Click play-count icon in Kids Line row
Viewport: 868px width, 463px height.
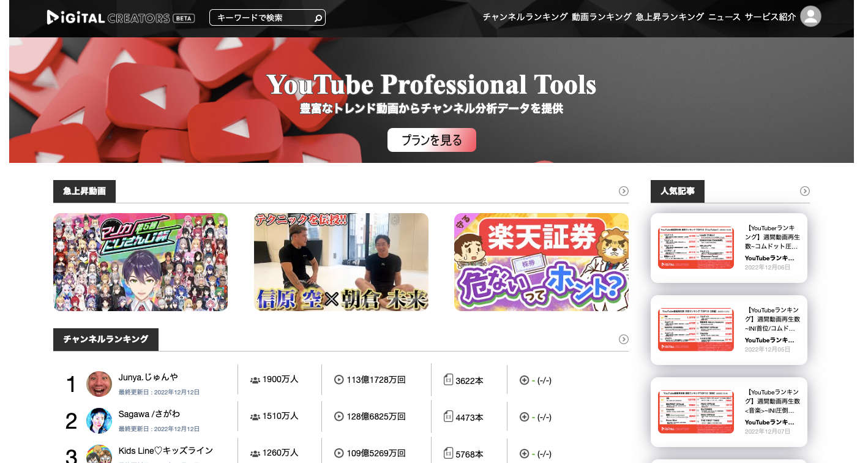tap(339, 453)
